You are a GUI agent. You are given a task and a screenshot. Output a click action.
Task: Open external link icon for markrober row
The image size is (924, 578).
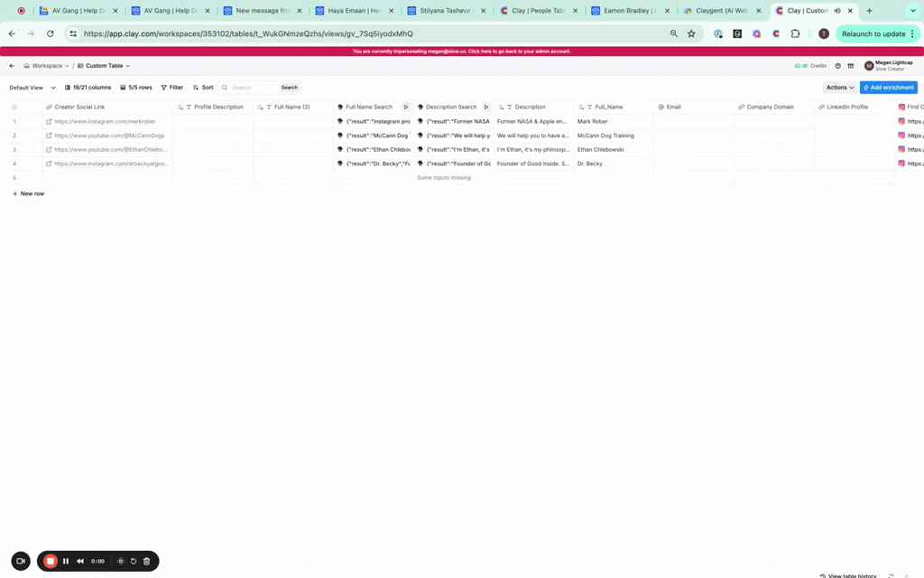49,121
